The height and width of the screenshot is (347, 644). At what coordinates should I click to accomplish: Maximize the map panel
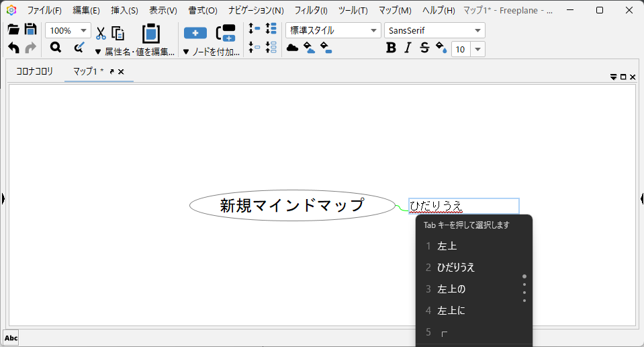[x=623, y=77]
